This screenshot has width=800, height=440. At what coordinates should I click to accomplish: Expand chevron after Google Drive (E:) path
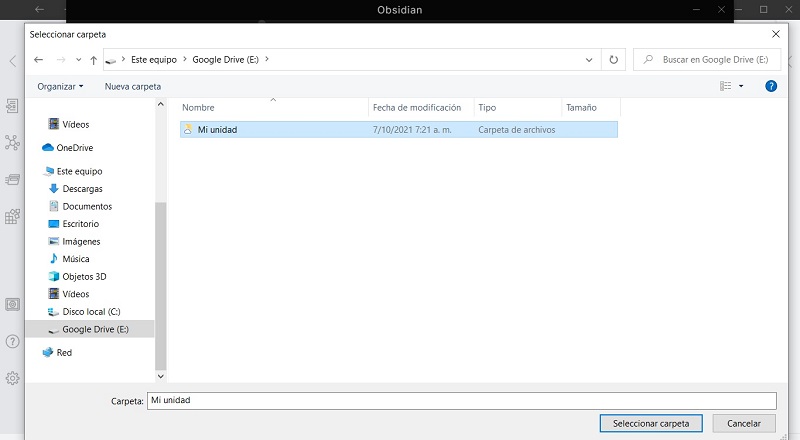(x=267, y=59)
